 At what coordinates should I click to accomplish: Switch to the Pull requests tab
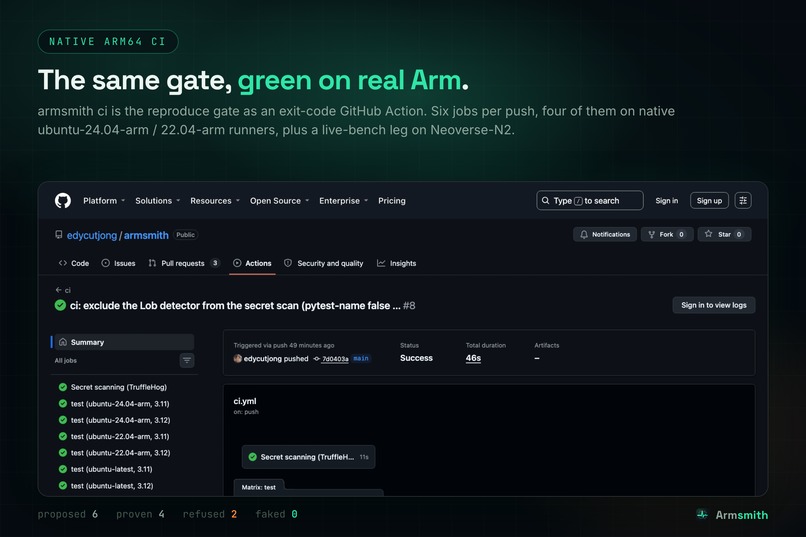coord(184,263)
